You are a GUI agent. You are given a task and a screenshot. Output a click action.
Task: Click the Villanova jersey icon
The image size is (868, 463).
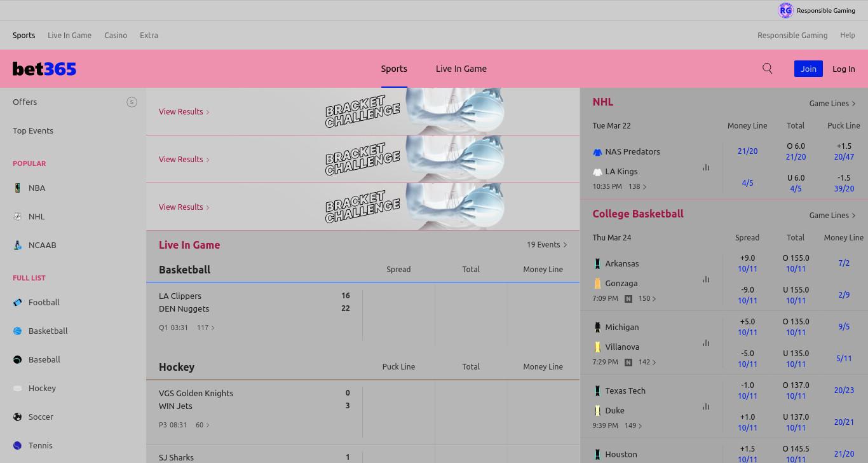[x=597, y=347]
